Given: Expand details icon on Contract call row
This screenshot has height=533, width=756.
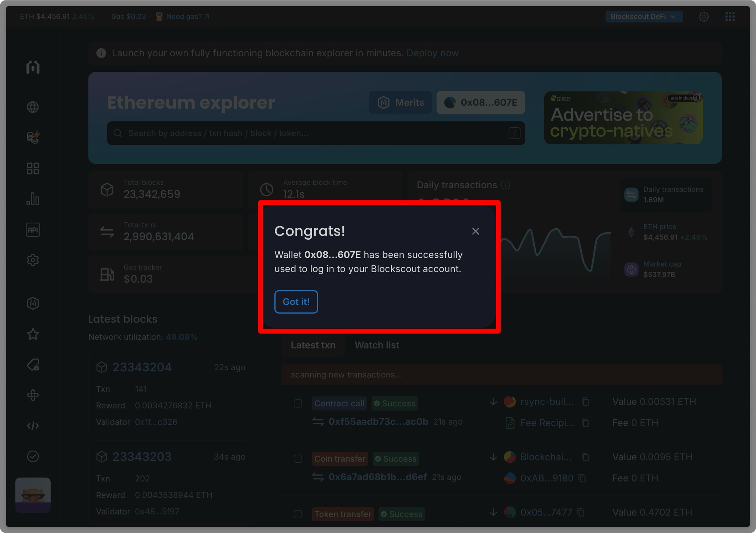Looking at the screenshot, I should click(298, 403).
